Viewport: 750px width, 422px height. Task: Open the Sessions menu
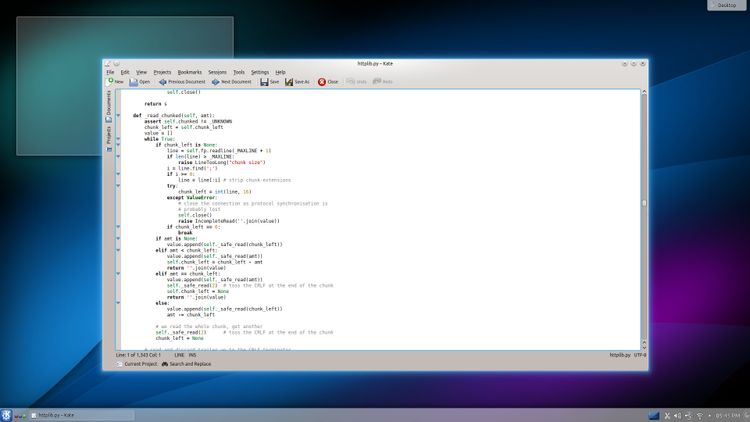coord(217,72)
